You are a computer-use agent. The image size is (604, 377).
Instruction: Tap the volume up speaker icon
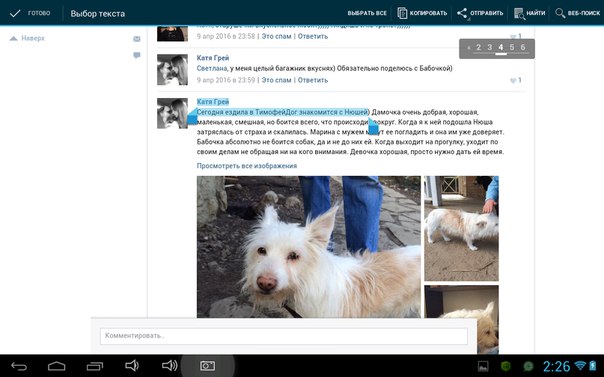[x=169, y=365]
